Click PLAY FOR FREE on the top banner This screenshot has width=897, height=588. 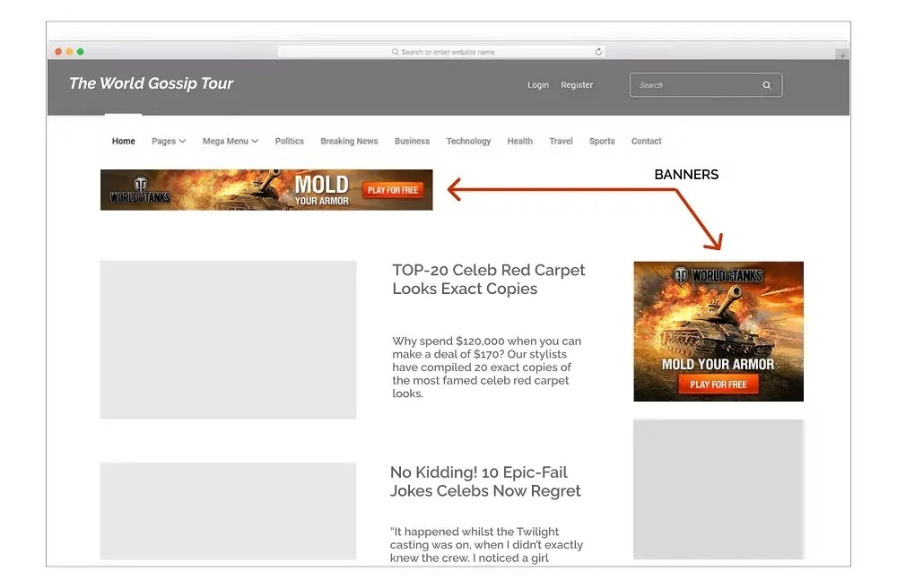[x=392, y=190]
